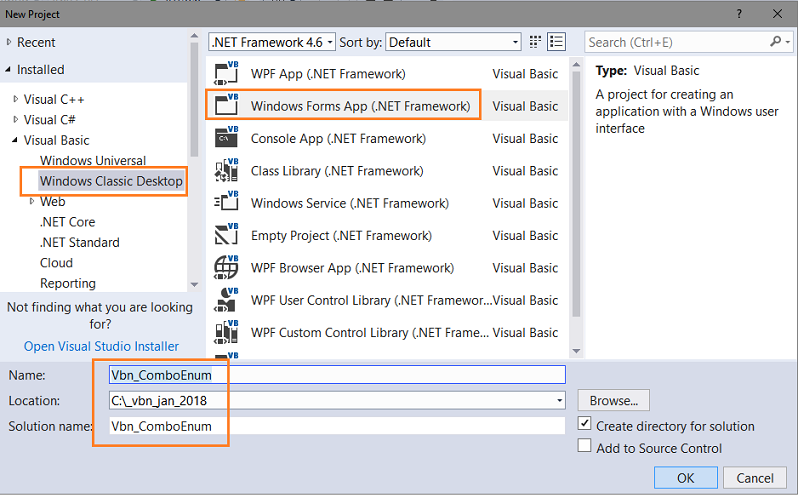Select .NET Core tree item
Screen dimensions: 798x498
click(67, 222)
